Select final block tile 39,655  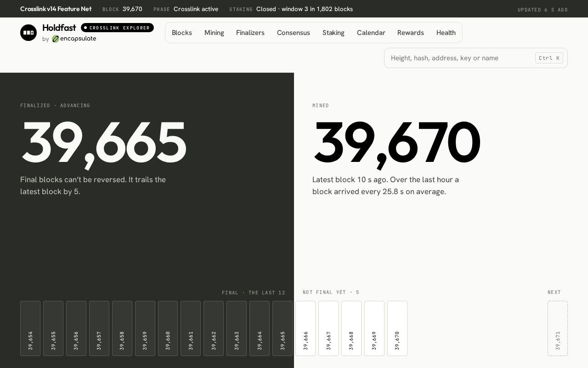coord(53,328)
